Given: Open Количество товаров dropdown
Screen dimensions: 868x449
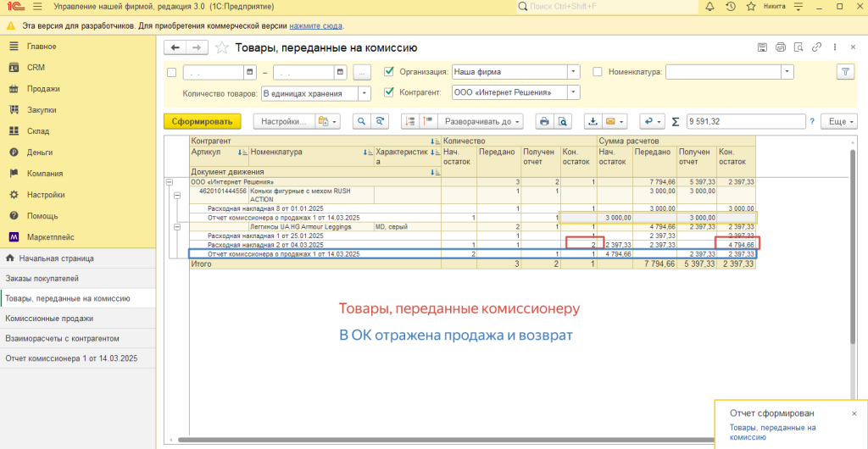Looking at the screenshot, I should [x=364, y=94].
